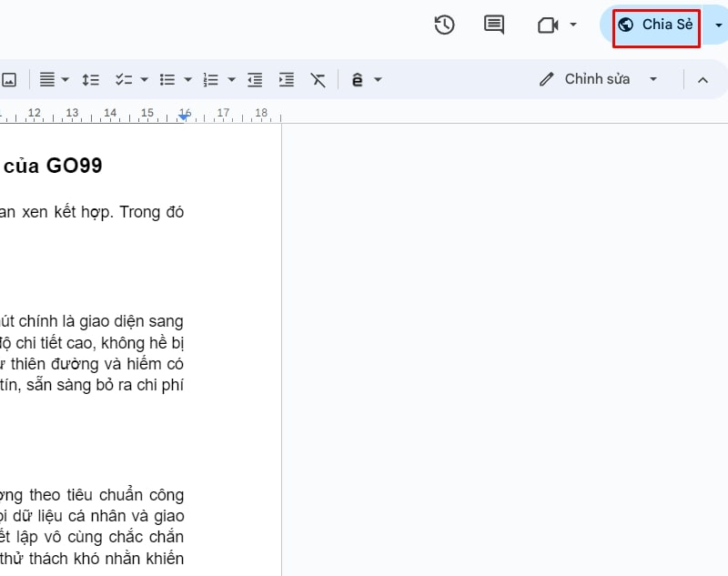
Task: Collapse the toolbar with the chevron
Action: pos(703,79)
